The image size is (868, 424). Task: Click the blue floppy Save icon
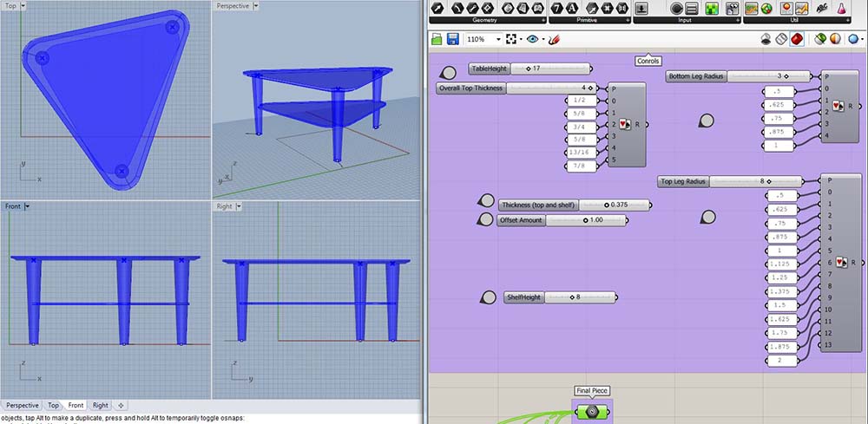[453, 39]
